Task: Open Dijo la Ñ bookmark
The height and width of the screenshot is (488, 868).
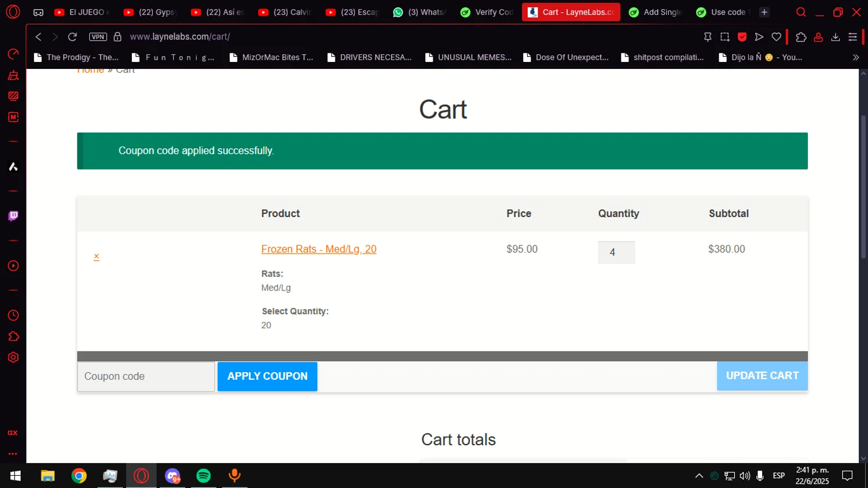Action: 760,57
